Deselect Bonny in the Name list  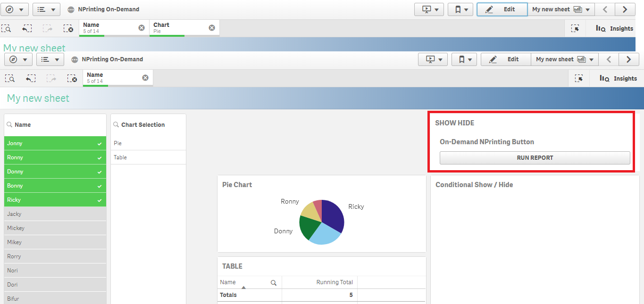(x=55, y=186)
